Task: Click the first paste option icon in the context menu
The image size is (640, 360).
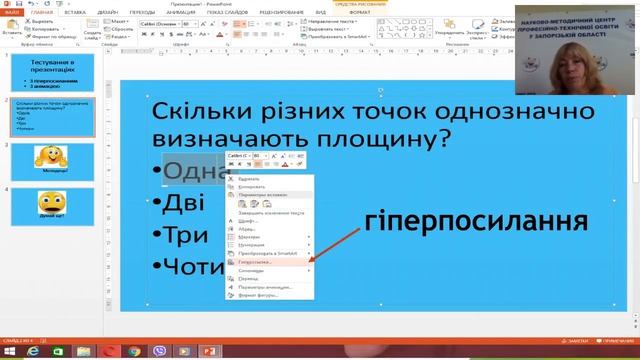Action: 242,204
